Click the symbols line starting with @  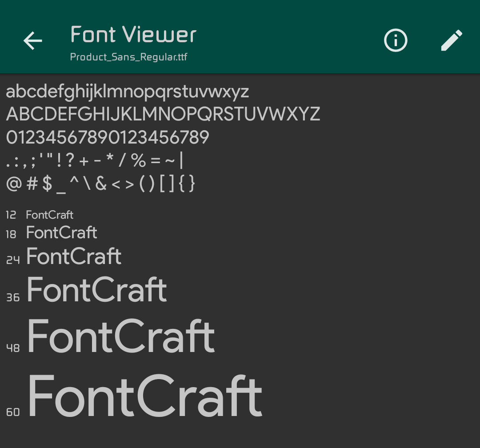100,184
